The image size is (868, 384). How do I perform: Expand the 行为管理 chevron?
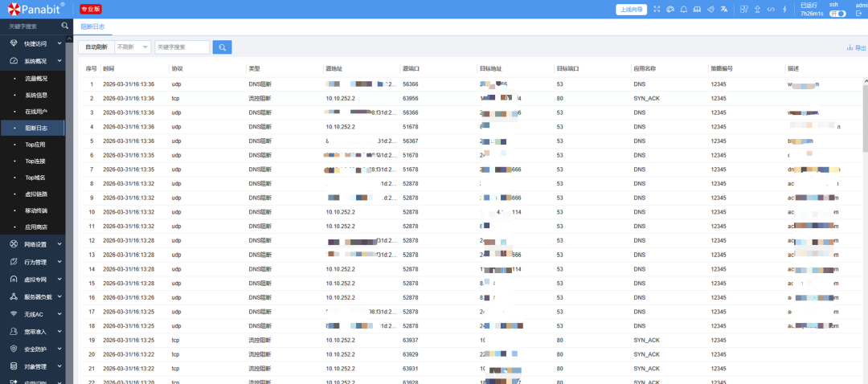[x=59, y=261]
